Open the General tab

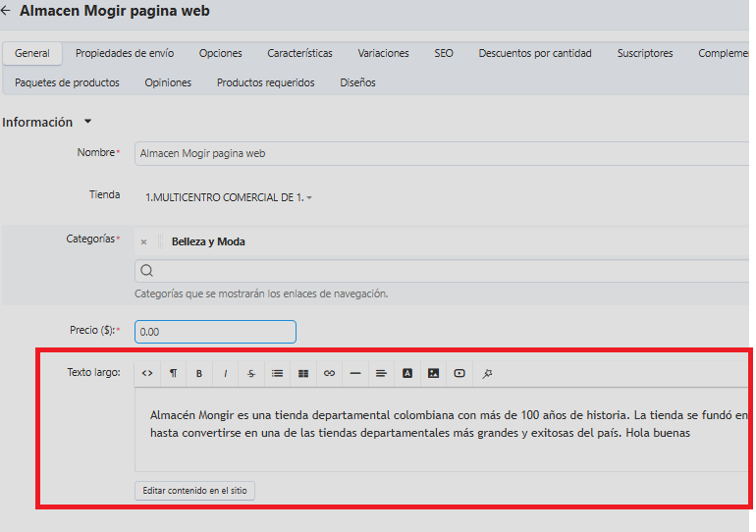pos(32,53)
